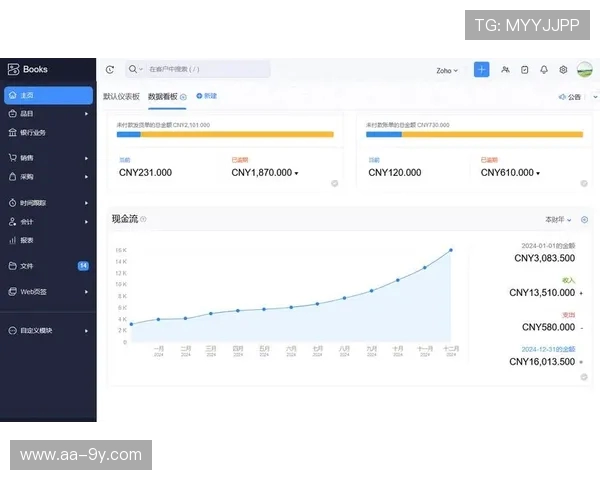Click the check icon in payables card corner
This screenshot has height=480, width=600.
584,183
